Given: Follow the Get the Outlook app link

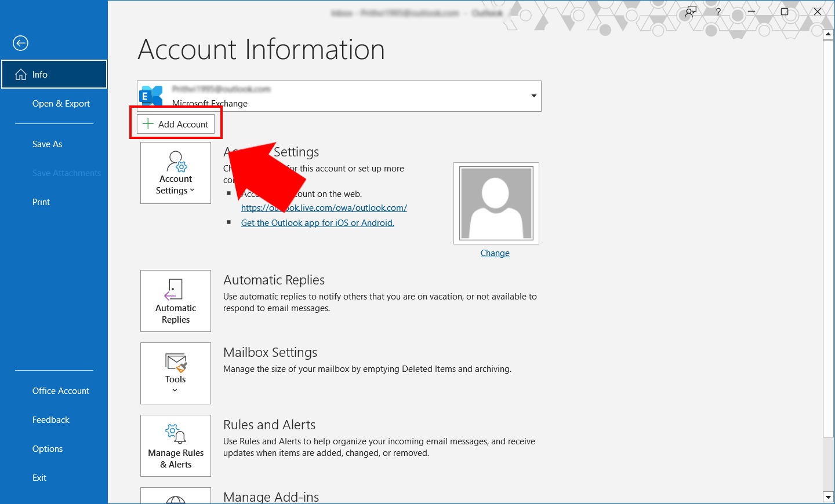Looking at the screenshot, I should point(318,223).
